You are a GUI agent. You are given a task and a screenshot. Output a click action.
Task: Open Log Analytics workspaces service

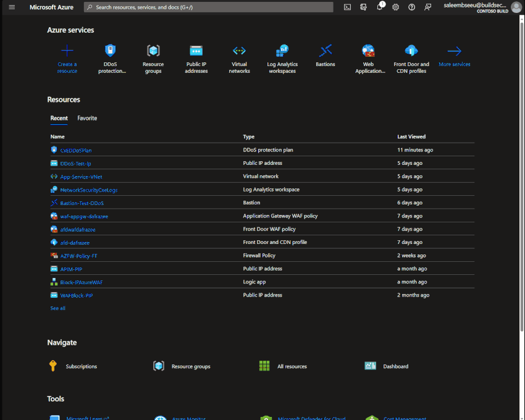click(x=282, y=51)
